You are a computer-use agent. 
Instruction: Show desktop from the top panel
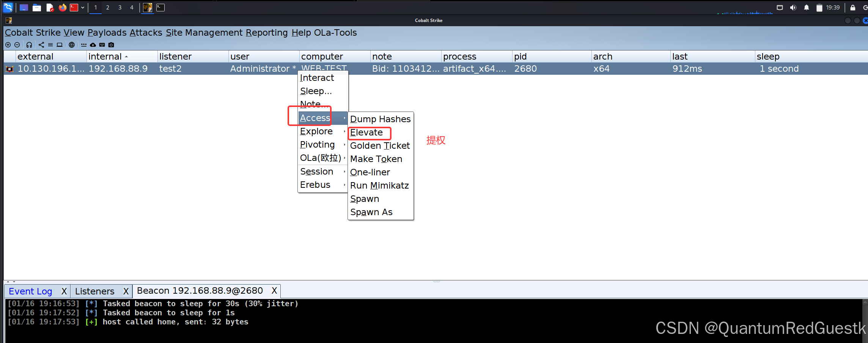tap(24, 8)
